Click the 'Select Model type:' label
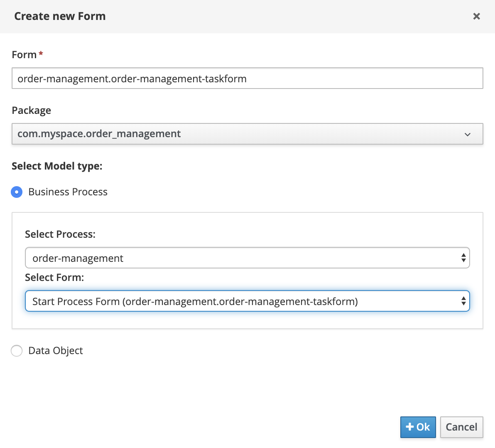The image size is (495, 448). [57, 166]
